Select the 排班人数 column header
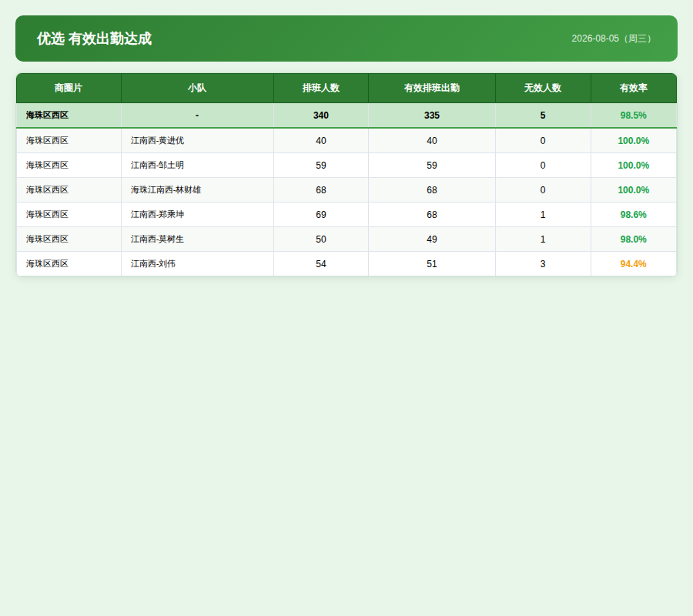The width and height of the screenshot is (693, 616). (x=321, y=88)
